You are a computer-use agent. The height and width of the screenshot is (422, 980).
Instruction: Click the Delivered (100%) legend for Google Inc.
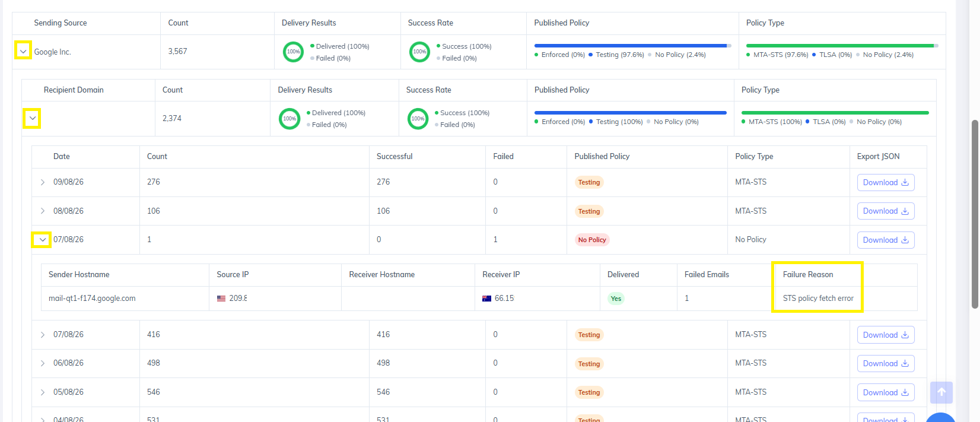click(x=342, y=46)
